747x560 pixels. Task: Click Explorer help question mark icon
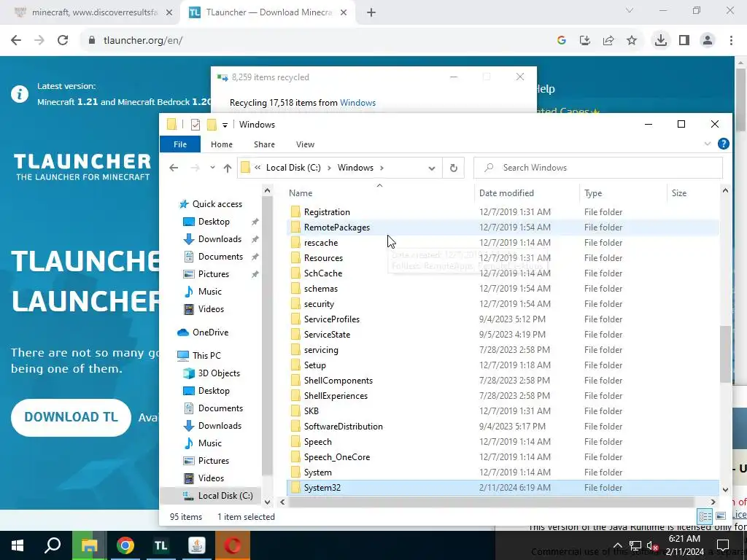pyautogui.click(x=723, y=144)
